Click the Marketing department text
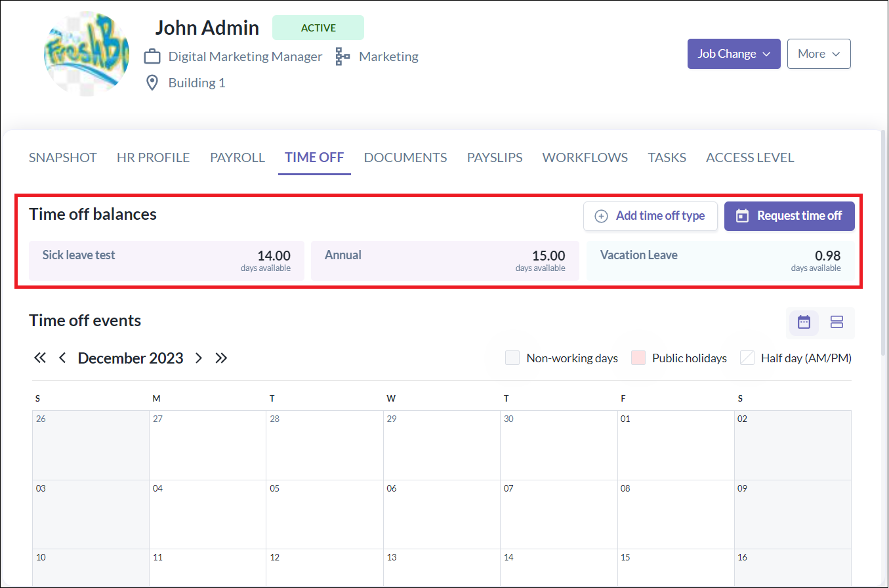889x588 pixels. pos(389,56)
